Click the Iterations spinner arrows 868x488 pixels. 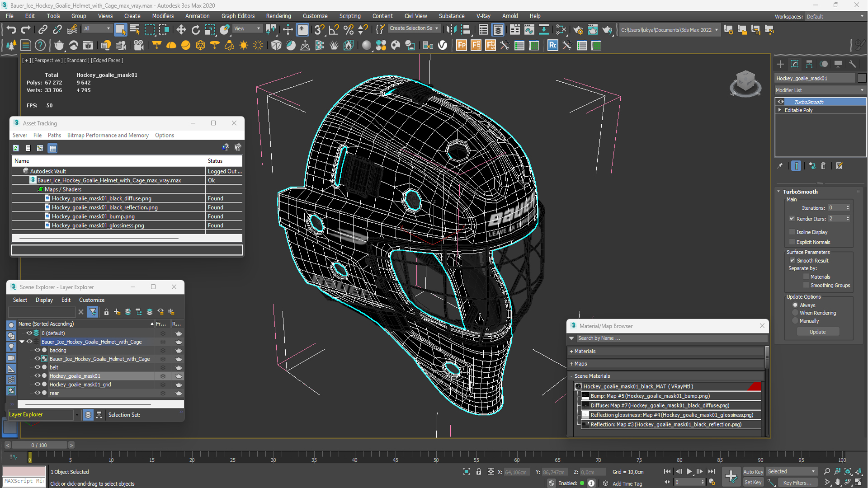pyautogui.click(x=848, y=208)
